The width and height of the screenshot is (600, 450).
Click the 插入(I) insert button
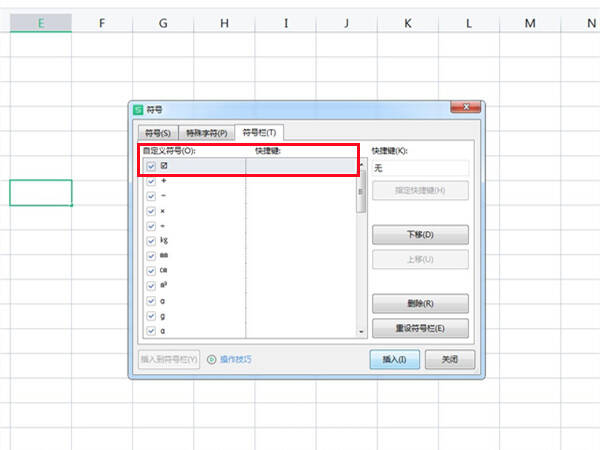395,359
